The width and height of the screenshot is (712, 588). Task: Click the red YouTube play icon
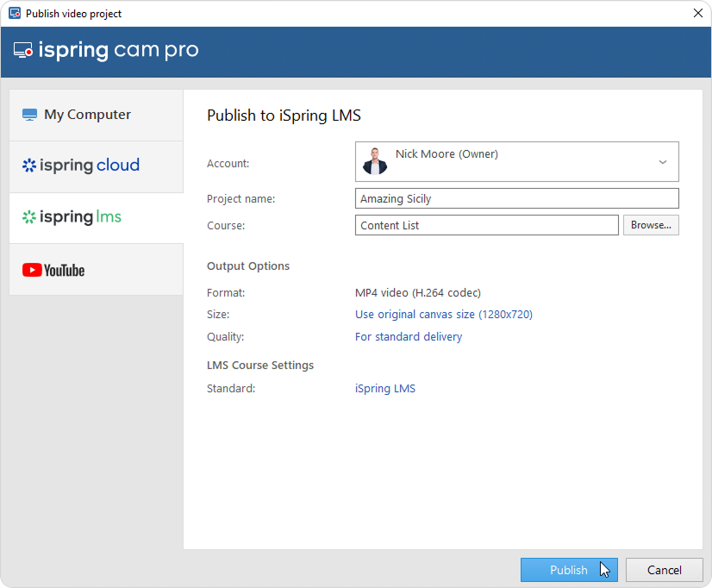[x=32, y=271]
